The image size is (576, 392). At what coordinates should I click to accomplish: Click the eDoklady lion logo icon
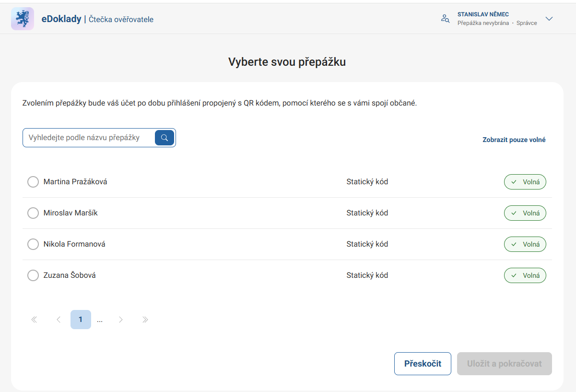[x=23, y=19]
